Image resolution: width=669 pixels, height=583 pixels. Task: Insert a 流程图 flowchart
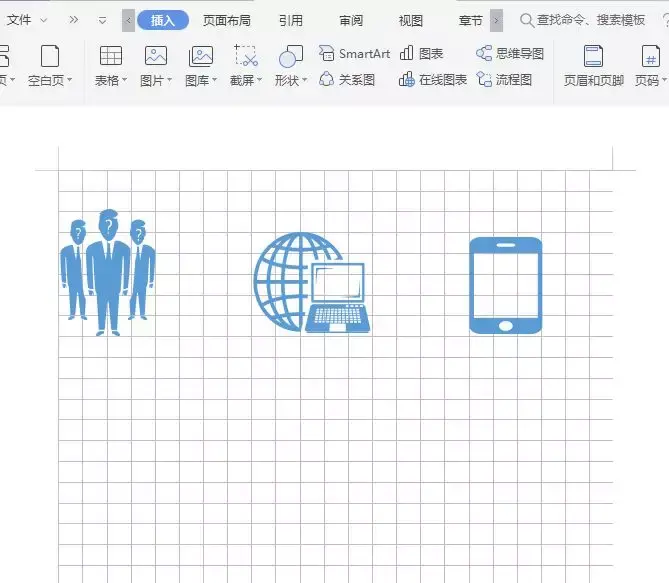coord(504,79)
